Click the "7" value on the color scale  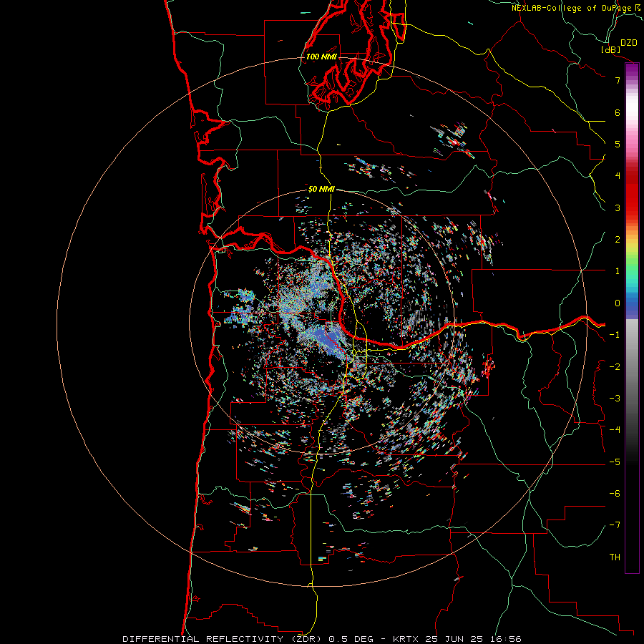pyautogui.click(x=618, y=80)
